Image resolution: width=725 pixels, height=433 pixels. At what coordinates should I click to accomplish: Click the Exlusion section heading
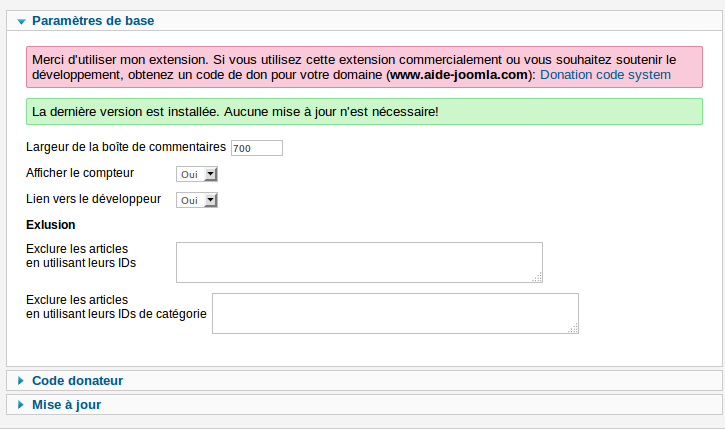(51, 225)
